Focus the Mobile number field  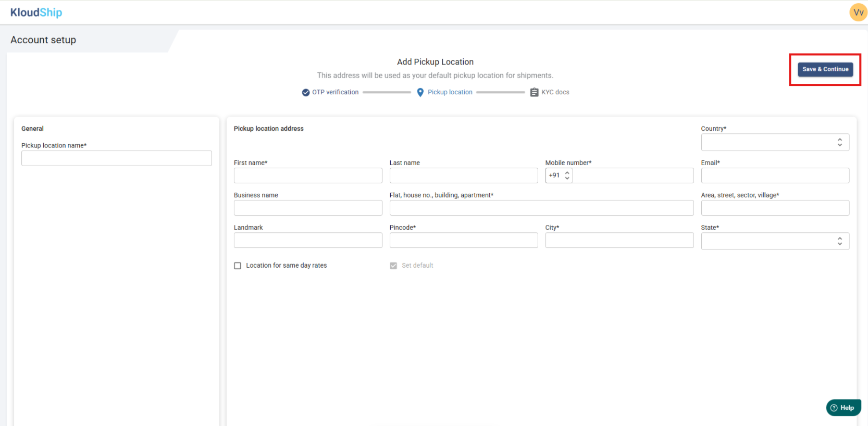(x=633, y=176)
